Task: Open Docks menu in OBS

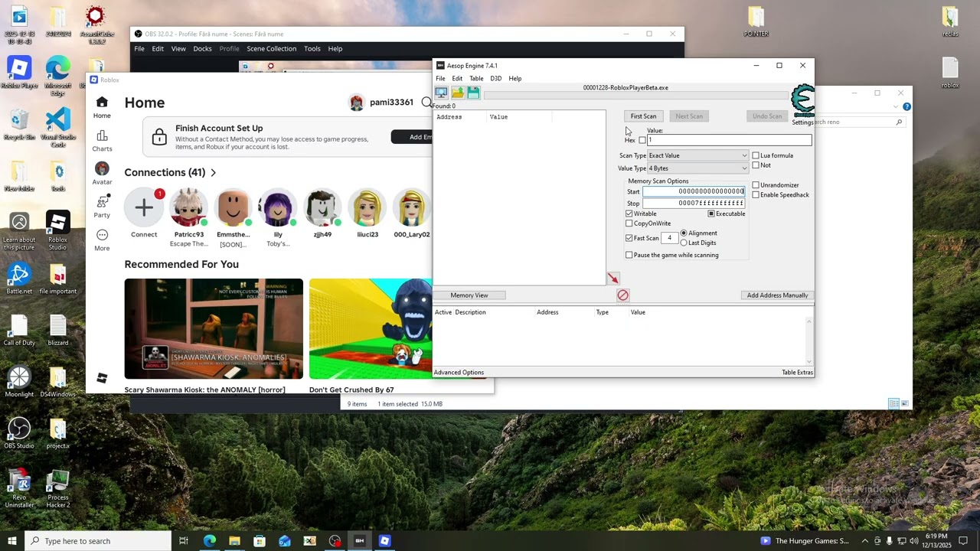Action: pos(202,48)
